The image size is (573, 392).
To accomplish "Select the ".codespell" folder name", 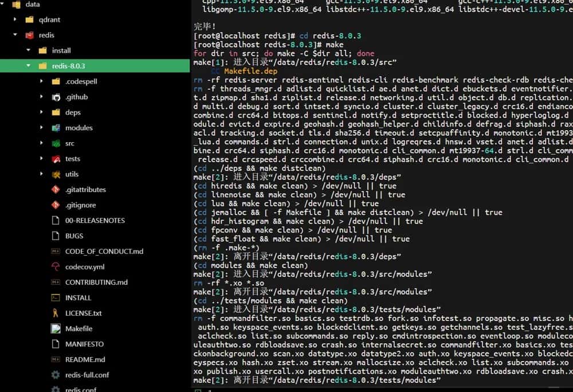I will pyautogui.click(x=81, y=81).
